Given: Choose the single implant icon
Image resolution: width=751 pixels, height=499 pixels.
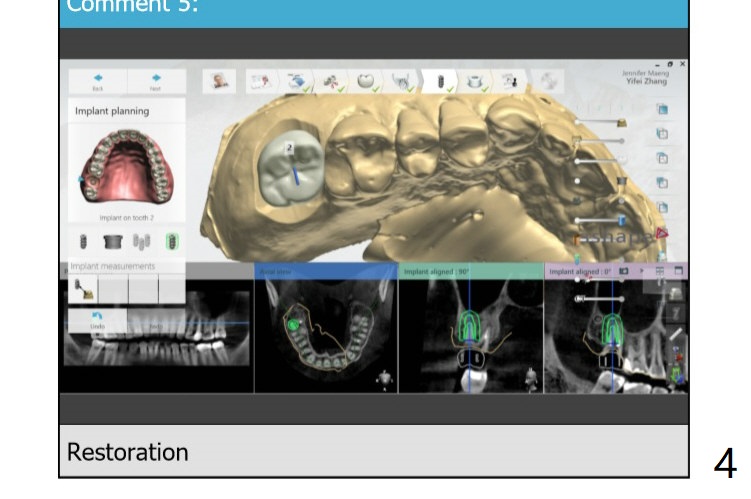Looking at the screenshot, I should (83, 242).
